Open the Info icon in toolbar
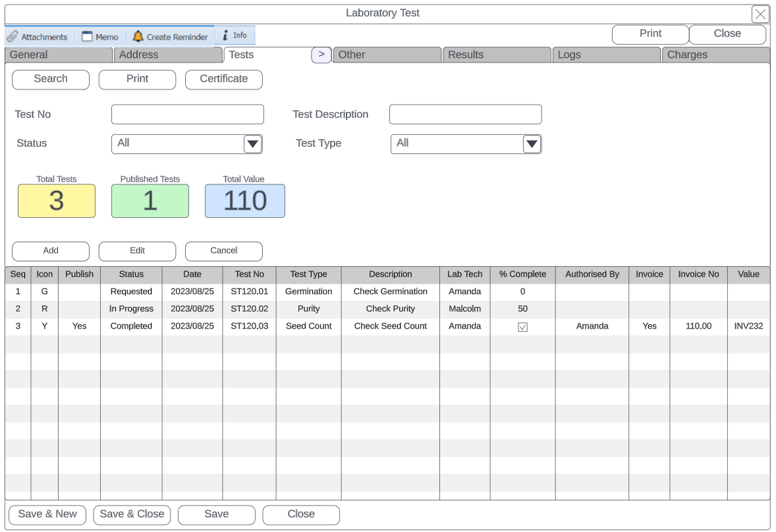The width and height of the screenshot is (776, 532). tap(225, 36)
